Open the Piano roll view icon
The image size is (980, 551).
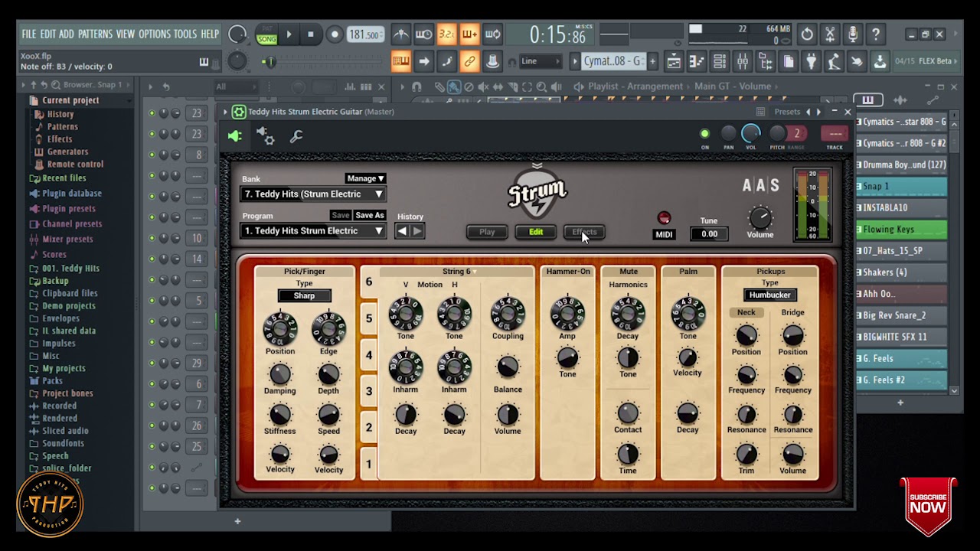pyautogui.click(x=697, y=61)
